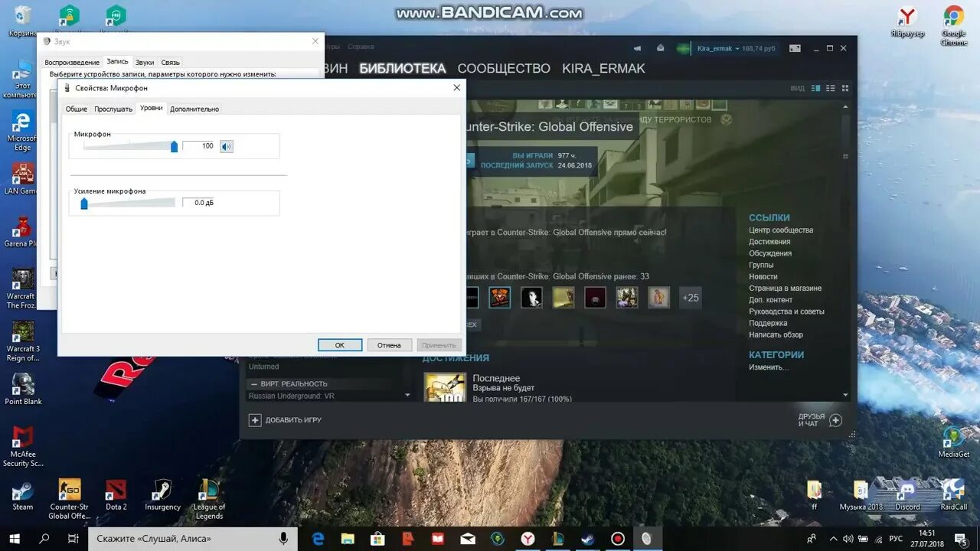Click the Написать обзор link
Screen dimensions: 980x551
pos(776,334)
